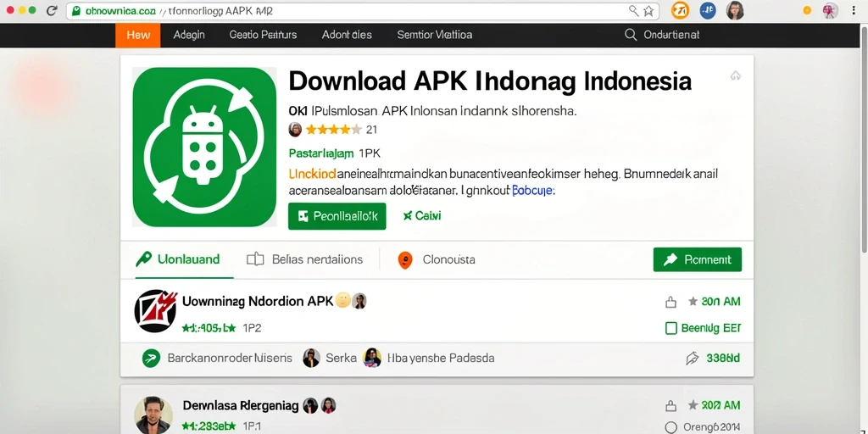Open the Adegin nav item

(189, 35)
